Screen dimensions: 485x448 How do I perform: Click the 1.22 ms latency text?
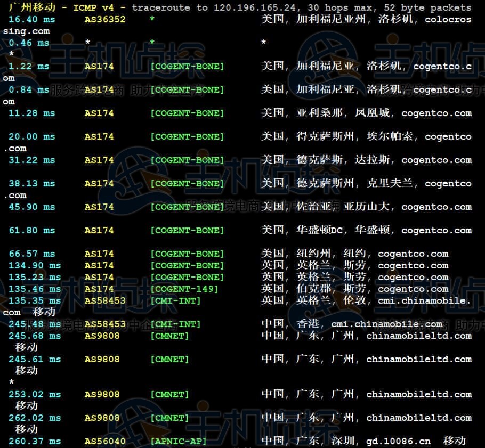click(x=29, y=67)
